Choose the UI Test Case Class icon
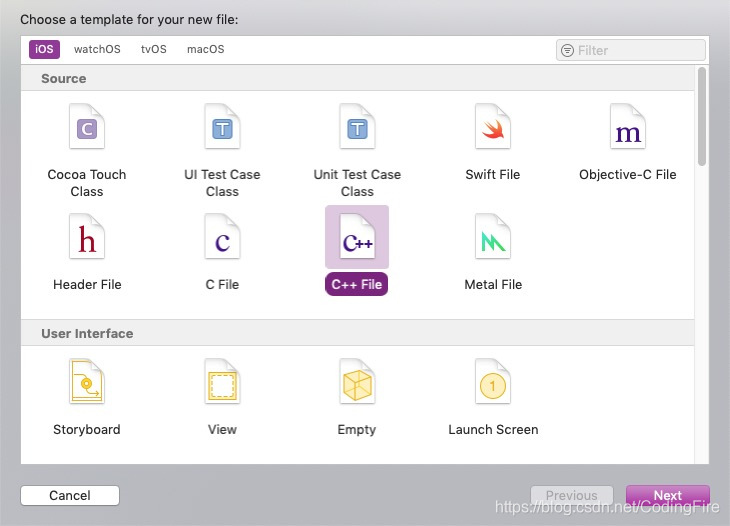The width and height of the screenshot is (730, 526). [x=222, y=127]
